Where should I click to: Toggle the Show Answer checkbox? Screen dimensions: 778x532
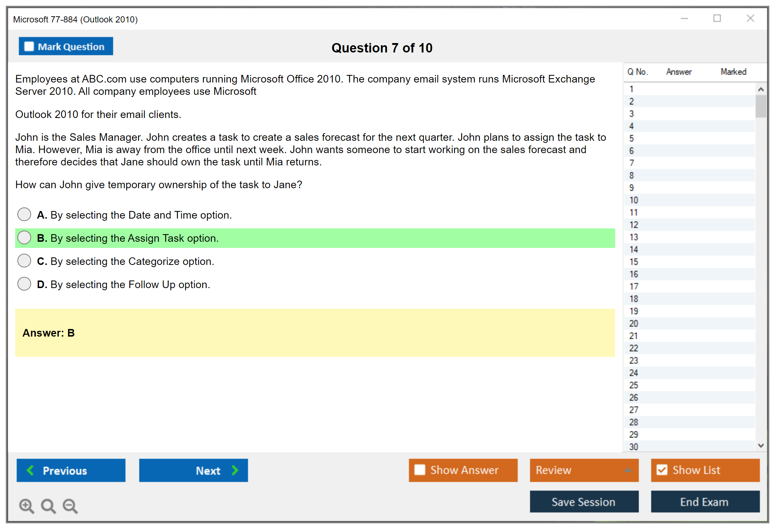420,470
